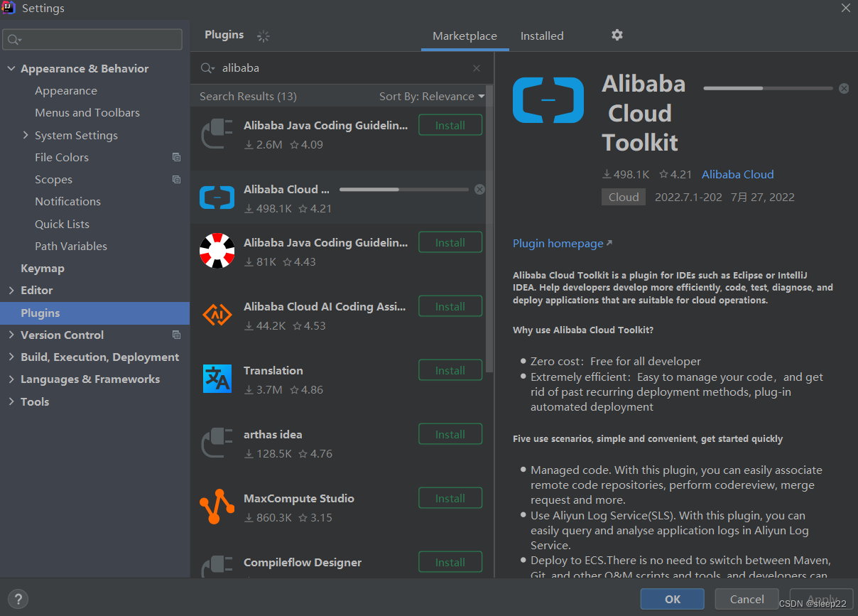Image resolution: width=858 pixels, height=616 pixels.
Task: Install Alibaba Cloud AI Coding Assistant
Action: (450, 306)
